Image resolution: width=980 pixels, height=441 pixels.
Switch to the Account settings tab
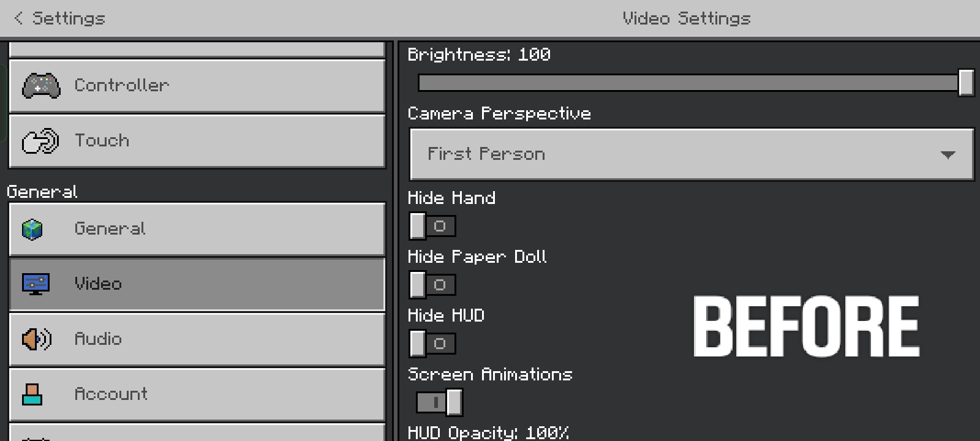(197, 394)
